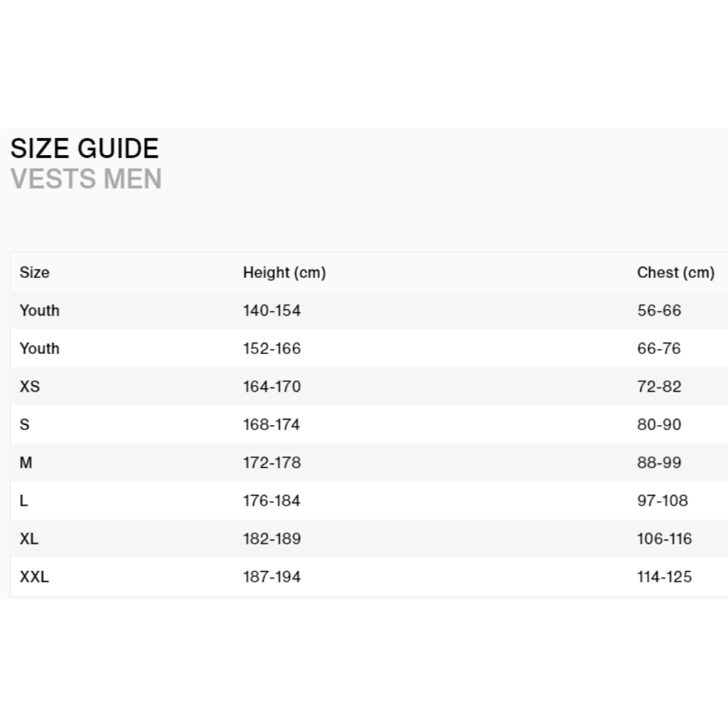The image size is (728, 728).
Task: Select the 114-125 chest measurement
Action: [664, 577]
